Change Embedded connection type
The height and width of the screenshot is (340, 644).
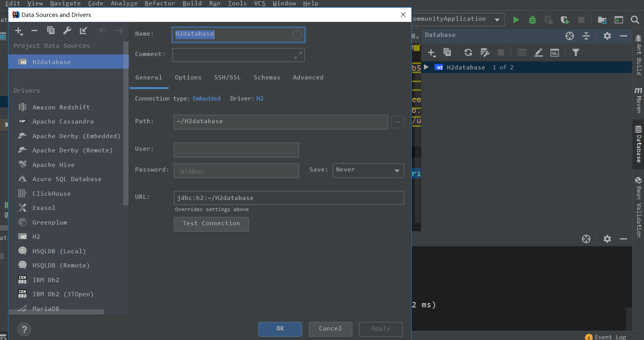tap(207, 99)
